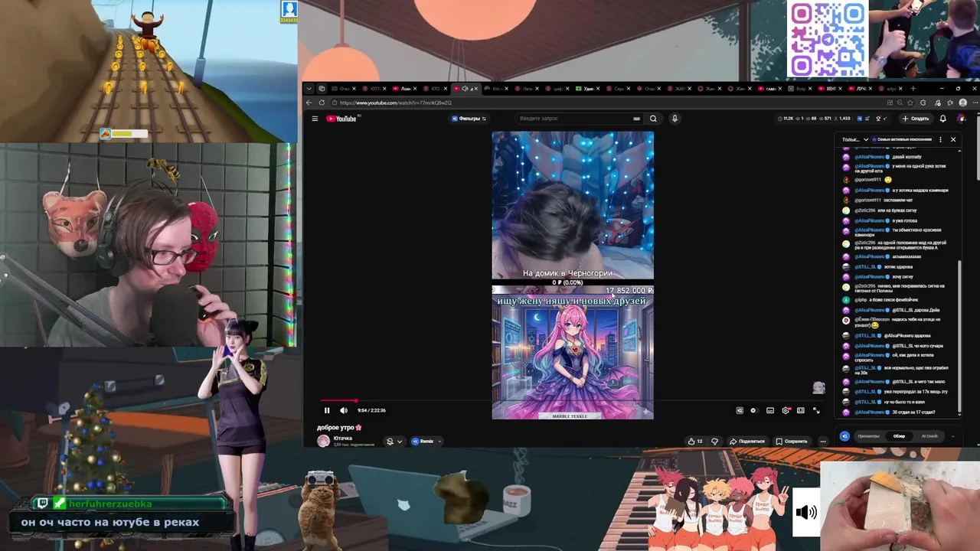Click the QR code in the top-right overlay
This screenshot has height=551, width=980.
click(x=828, y=38)
